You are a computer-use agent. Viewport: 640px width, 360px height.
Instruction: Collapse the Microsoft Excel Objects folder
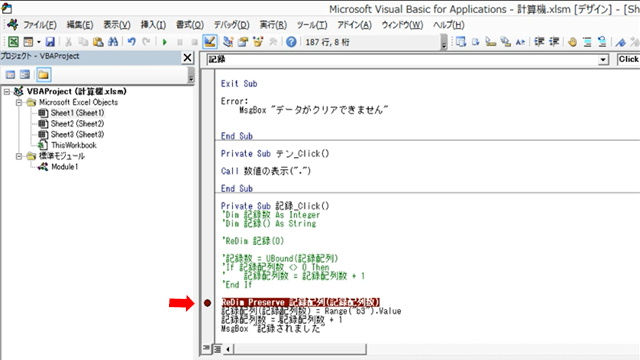pyautogui.click(x=19, y=102)
